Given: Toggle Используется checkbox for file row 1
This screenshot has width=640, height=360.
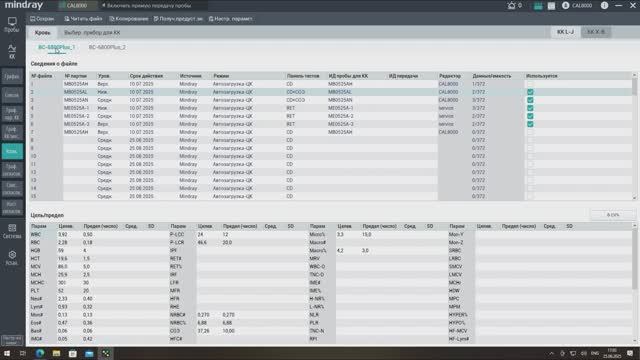Looking at the screenshot, I should coord(530,84).
